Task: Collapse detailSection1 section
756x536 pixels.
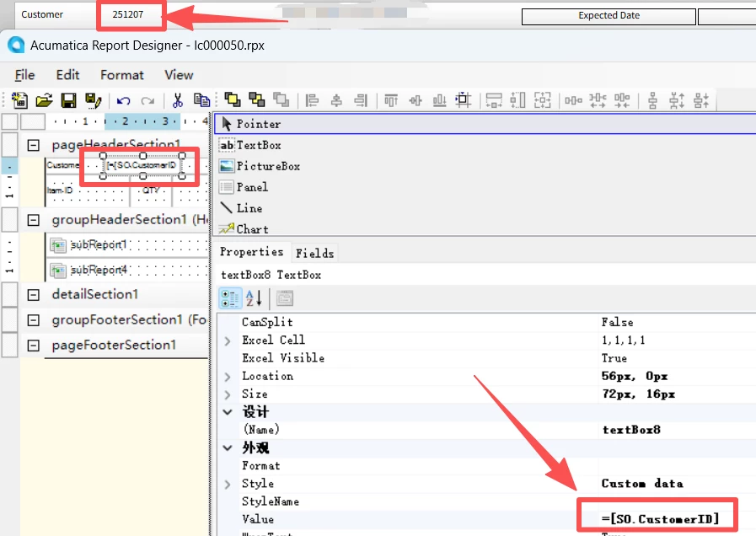Action: pyautogui.click(x=33, y=294)
